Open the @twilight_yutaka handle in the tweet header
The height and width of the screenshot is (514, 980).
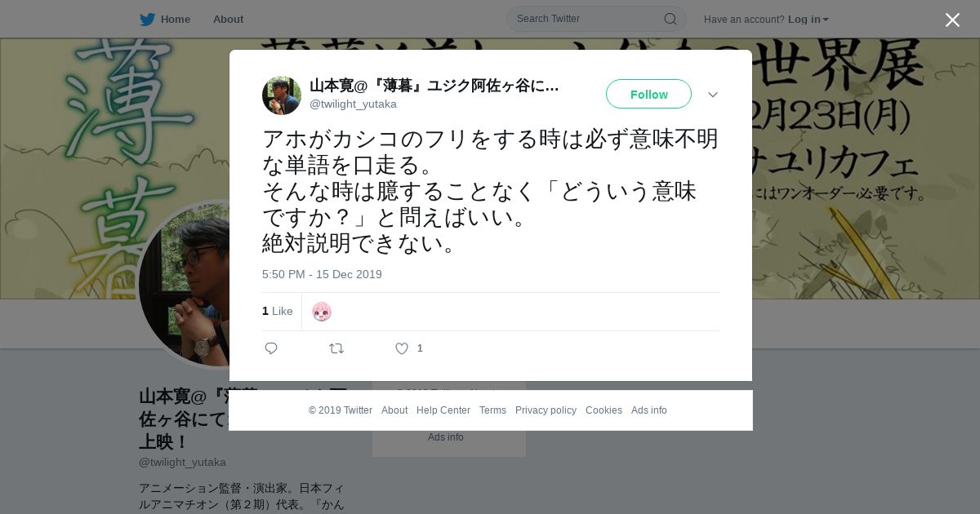click(353, 104)
